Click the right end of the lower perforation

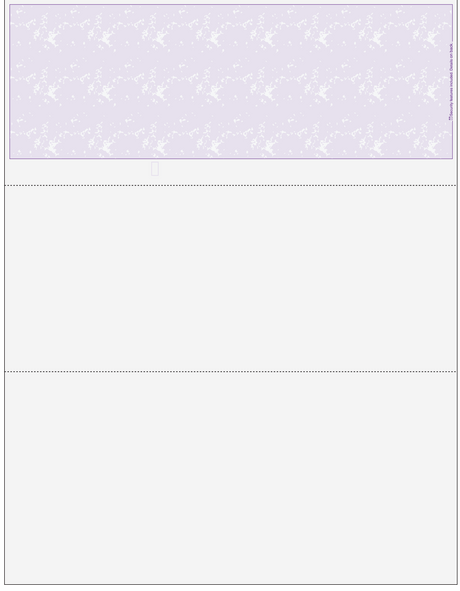click(x=454, y=372)
